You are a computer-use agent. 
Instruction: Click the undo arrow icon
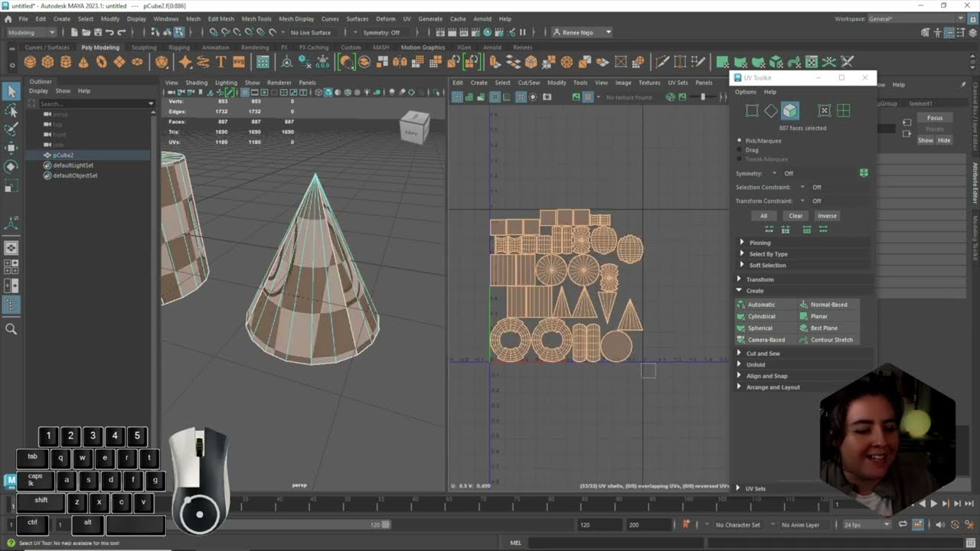(x=109, y=32)
